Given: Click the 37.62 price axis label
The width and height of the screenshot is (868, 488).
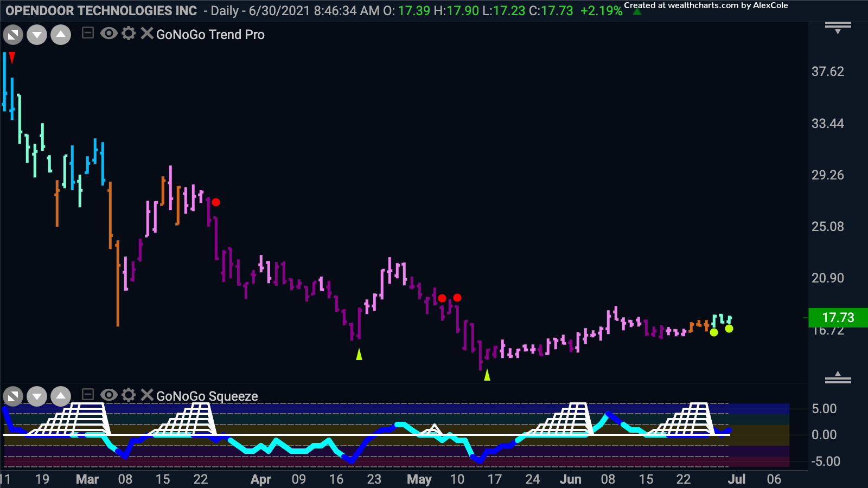Looking at the screenshot, I should pyautogui.click(x=828, y=72).
